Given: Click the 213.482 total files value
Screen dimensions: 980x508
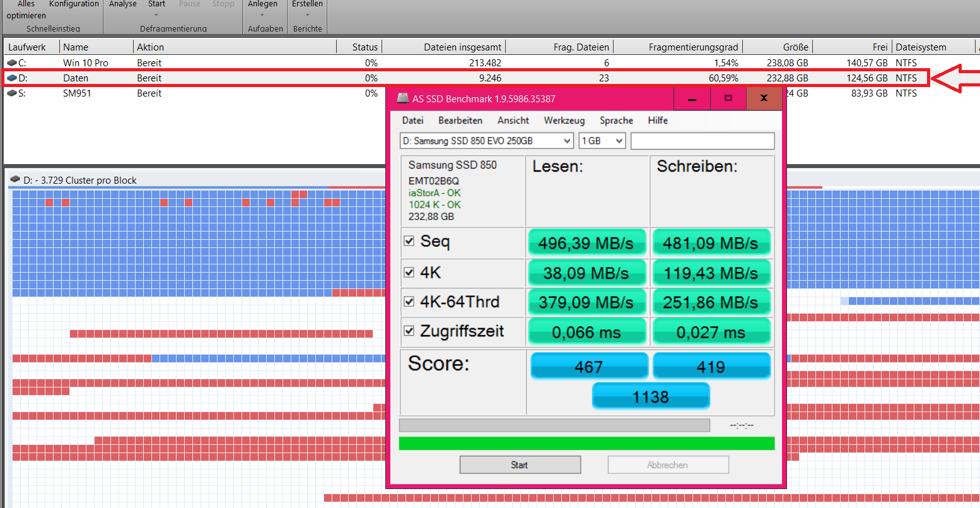Looking at the screenshot, I should click(485, 62).
